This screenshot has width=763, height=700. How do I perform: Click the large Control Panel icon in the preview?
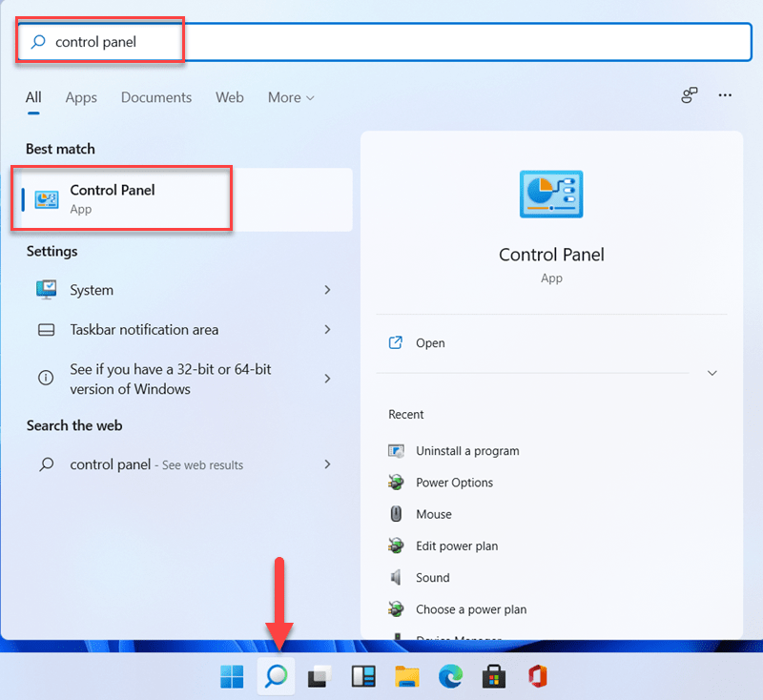point(551,192)
